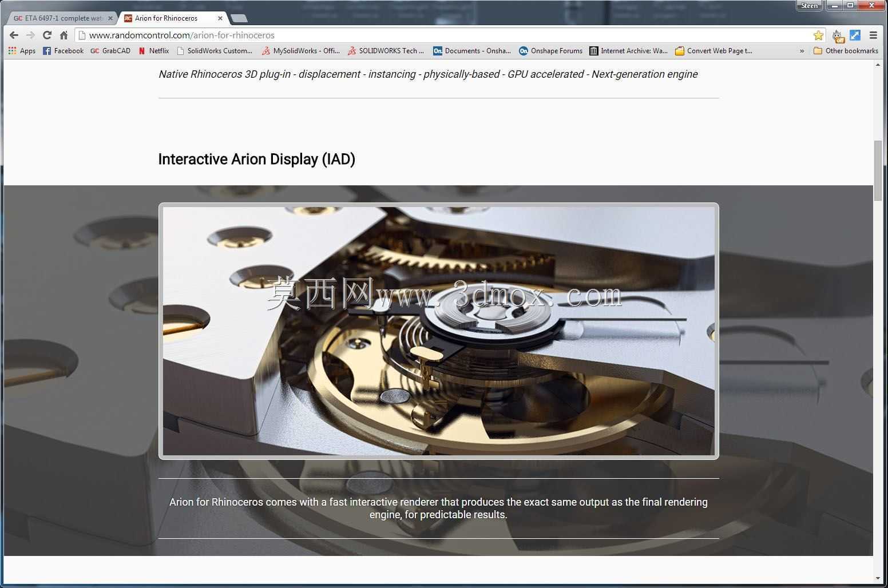
Task: Click the browser Forward arrow
Action: [x=30, y=35]
